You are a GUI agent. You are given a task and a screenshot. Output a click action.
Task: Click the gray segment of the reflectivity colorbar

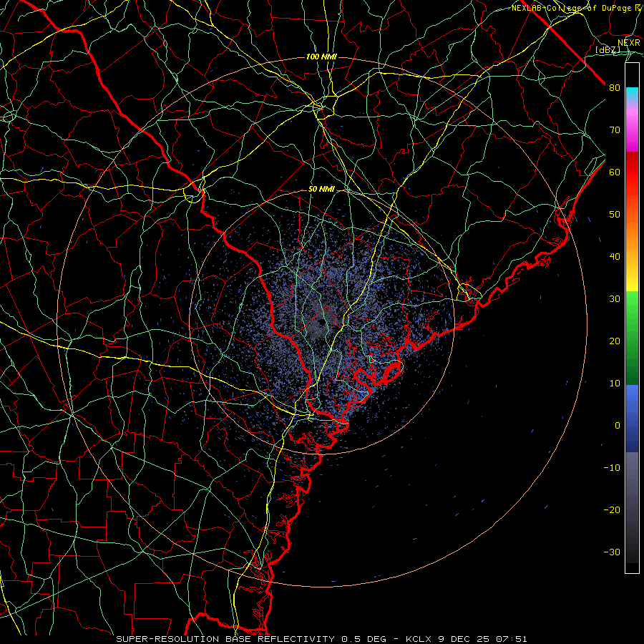632,507
